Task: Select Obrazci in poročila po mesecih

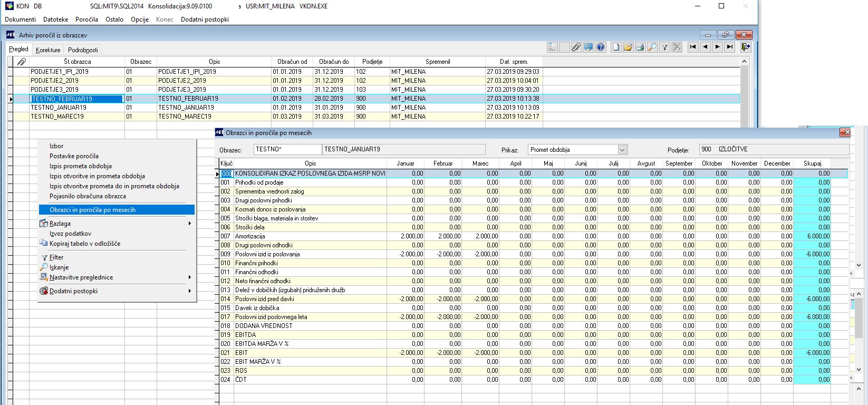Action: tap(92, 210)
